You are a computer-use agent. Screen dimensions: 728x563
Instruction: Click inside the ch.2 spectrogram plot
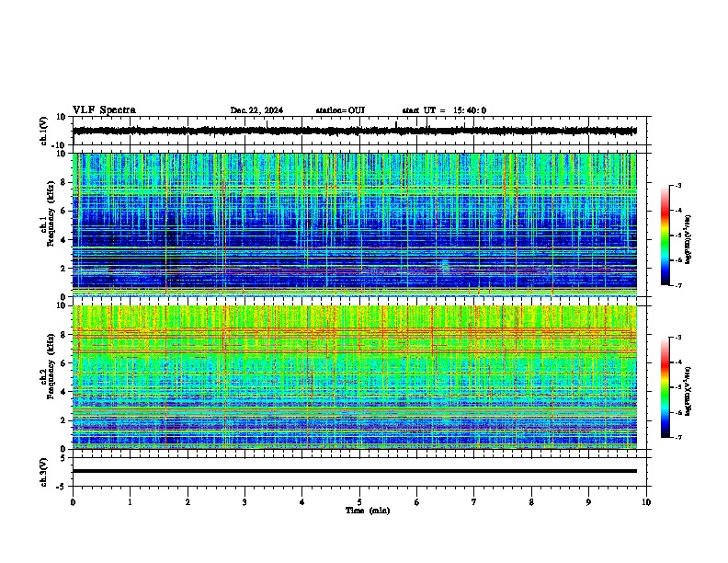[x=354, y=377]
